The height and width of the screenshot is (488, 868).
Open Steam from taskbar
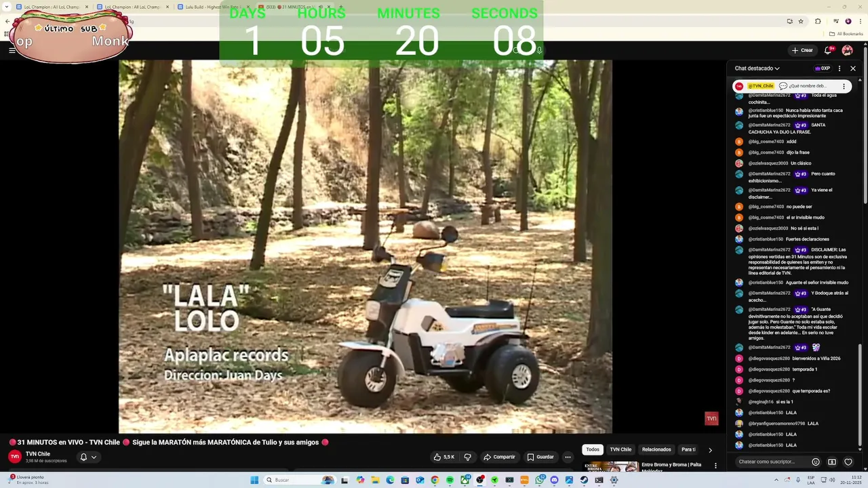(x=584, y=480)
